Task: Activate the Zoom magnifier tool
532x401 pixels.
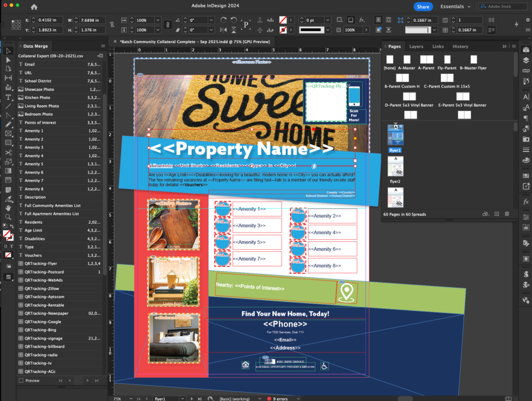Action: tap(8, 216)
